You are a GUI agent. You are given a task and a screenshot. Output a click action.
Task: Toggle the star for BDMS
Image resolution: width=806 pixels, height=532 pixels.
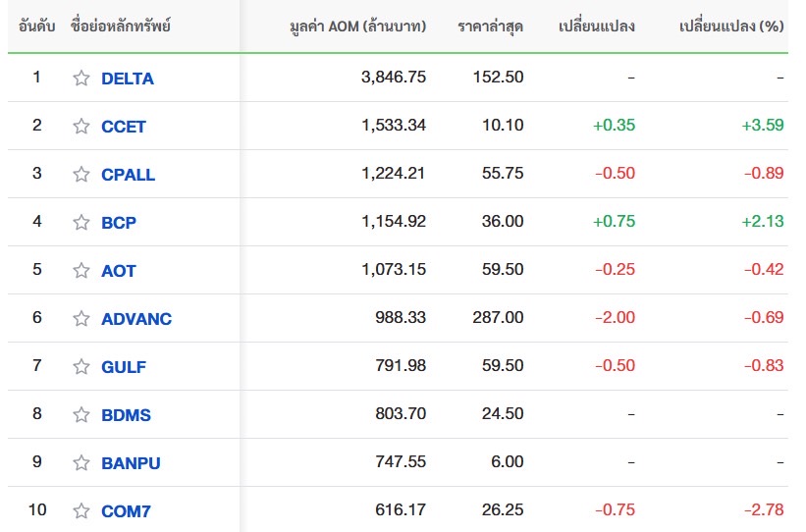(81, 415)
